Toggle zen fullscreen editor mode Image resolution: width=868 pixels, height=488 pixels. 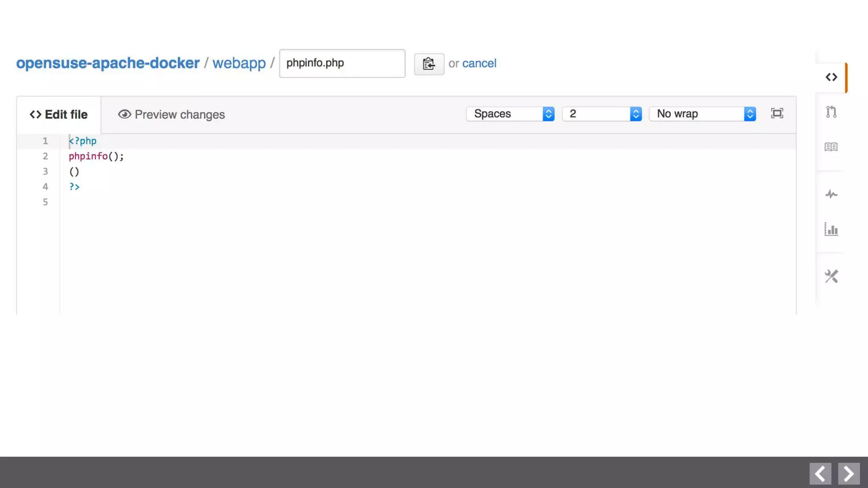coord(777,114)
